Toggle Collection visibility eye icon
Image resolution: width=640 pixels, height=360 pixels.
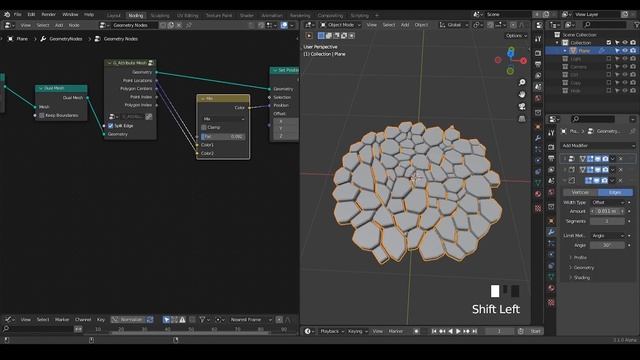625,42
